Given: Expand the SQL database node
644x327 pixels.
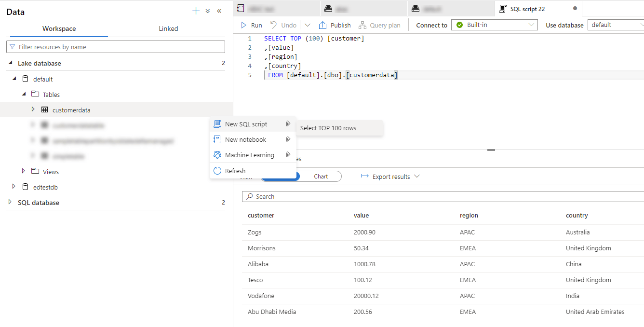Looking at the screenshot, I should (9, 202).
